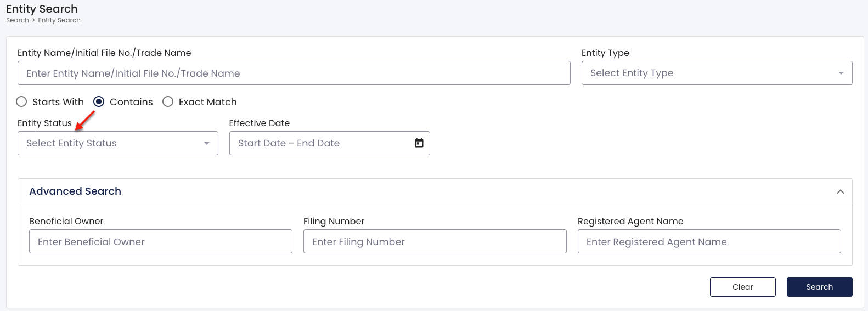
Task: Choose the Contains radio option
Action: [x=99, y=102]
